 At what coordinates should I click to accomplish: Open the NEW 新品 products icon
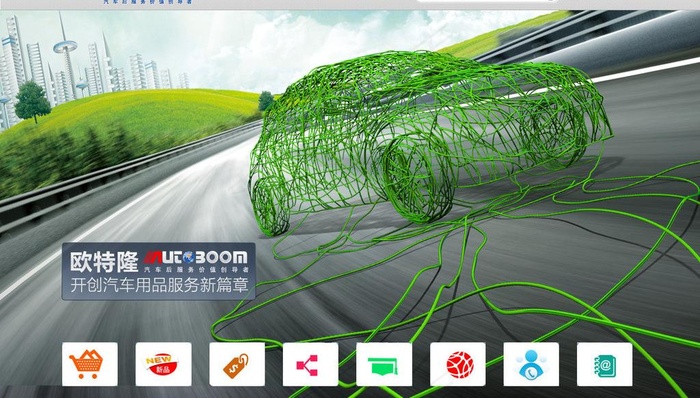163,364
